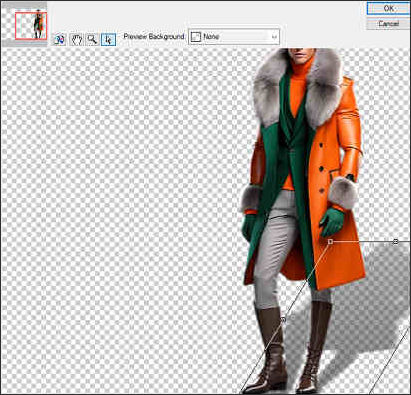Click the transform handle at the coat's hem corner
Image resolution: width=411 pixels, height=395 pixels.
(x=330, y=241)
